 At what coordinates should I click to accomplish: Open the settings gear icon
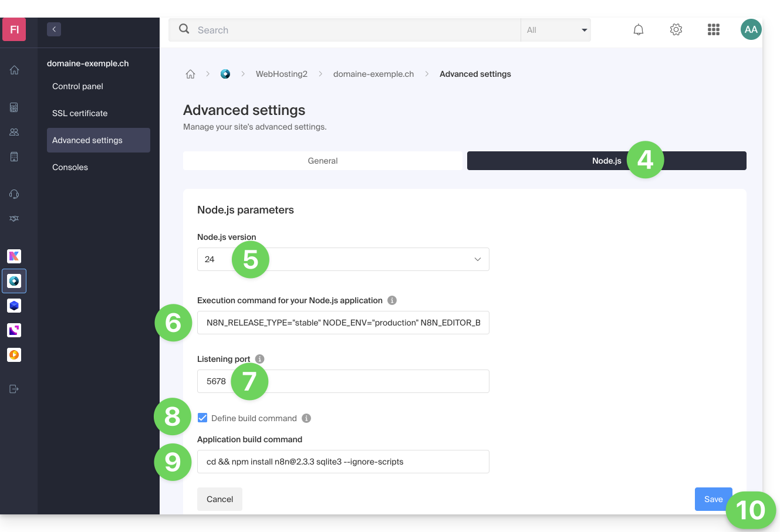[x=676, y=30]
